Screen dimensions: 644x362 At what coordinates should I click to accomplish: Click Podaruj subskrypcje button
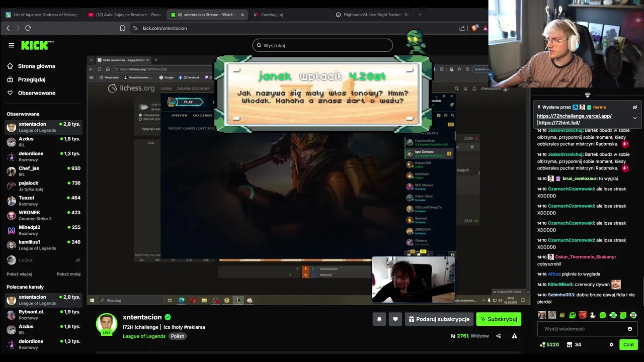[439, 319]
